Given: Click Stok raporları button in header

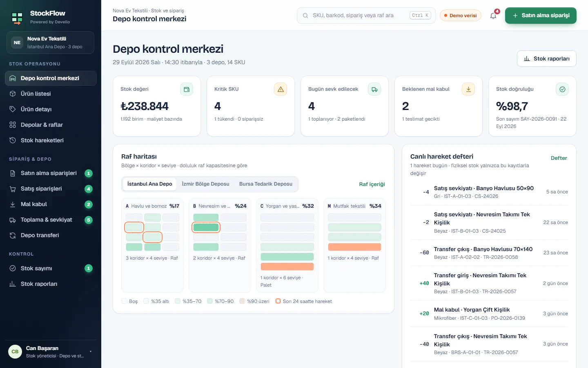Looking at the screenshot, I should (547, 58).
